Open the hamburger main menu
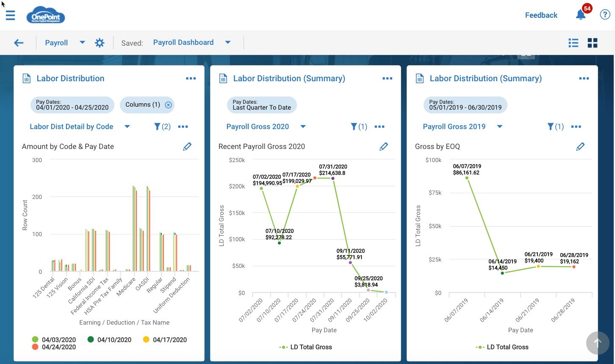615x364 pixels. pos(10,16)
